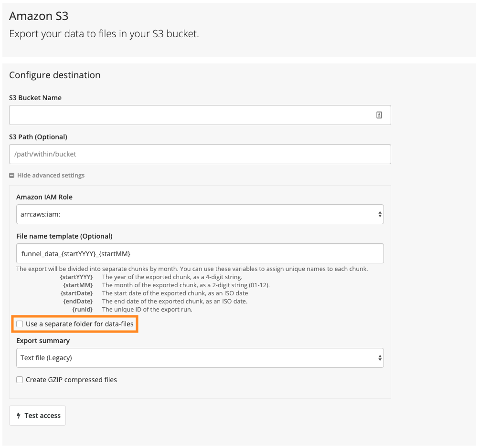Click the {startDate} variable text
This screenshot has width=479, height=448.
(76, 293)
